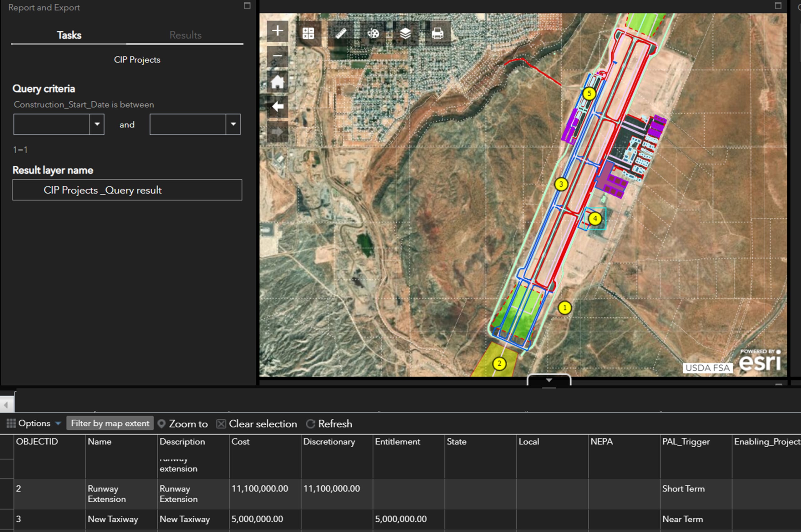Select the Tasks tab
The height and width of the screenshot is (532, 801).
pyautogui.click(x=69, y=35)
